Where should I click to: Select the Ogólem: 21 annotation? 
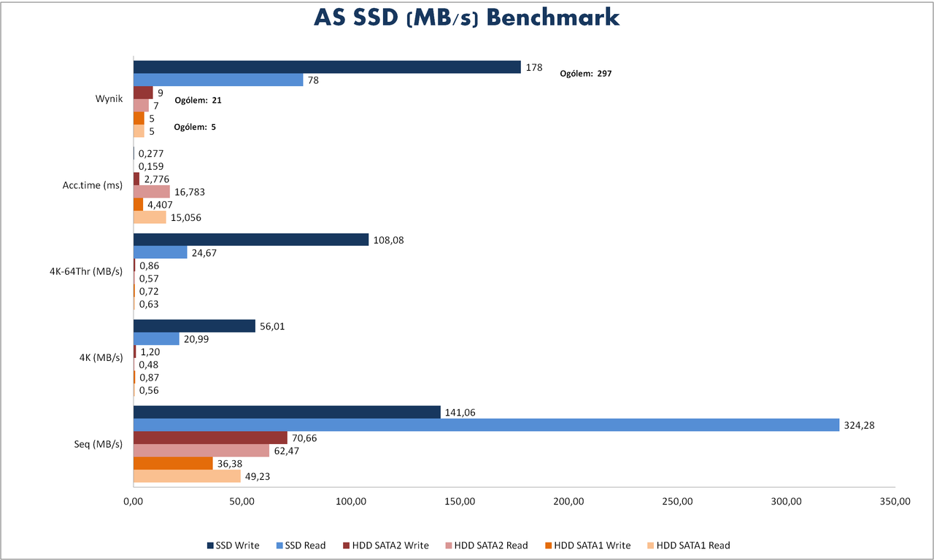click(x=198, y=100)
